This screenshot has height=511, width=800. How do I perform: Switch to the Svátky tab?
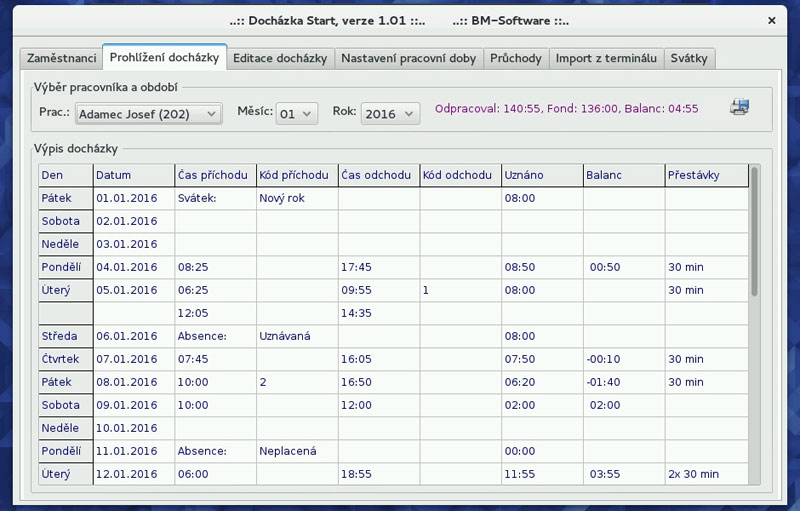(x=689, y=58)
